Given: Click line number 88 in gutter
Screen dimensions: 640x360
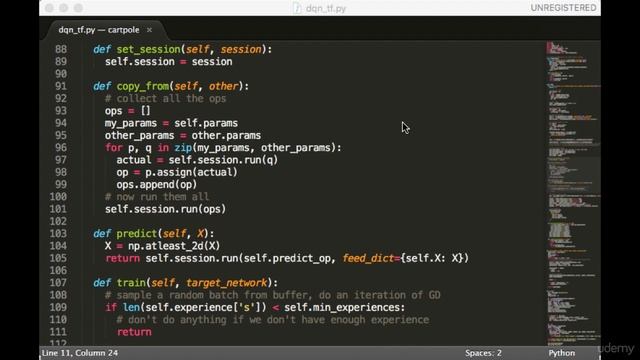Looking at the screenshot, I should pos(61,49).
